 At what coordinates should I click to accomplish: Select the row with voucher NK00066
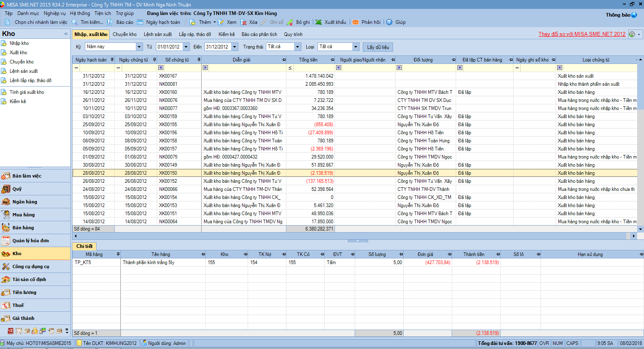point(355,189)
